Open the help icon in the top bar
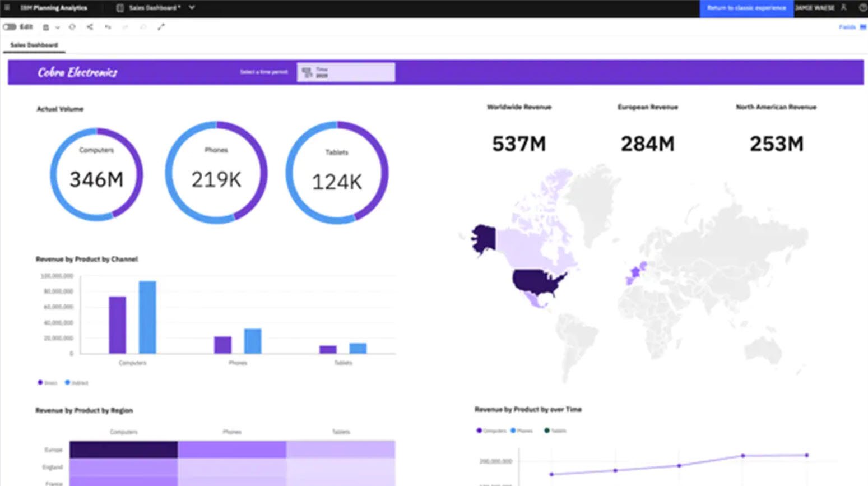 [x=863, y=8]
